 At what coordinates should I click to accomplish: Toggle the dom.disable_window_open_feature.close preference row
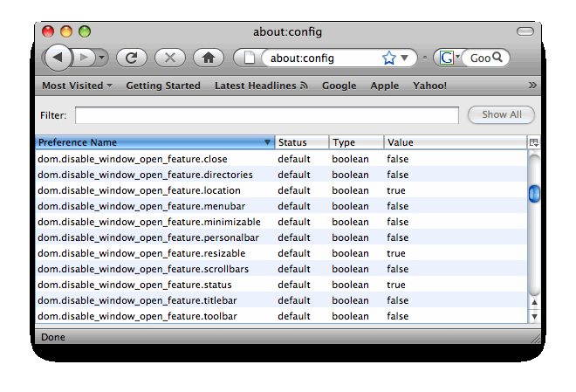point(132,159)
